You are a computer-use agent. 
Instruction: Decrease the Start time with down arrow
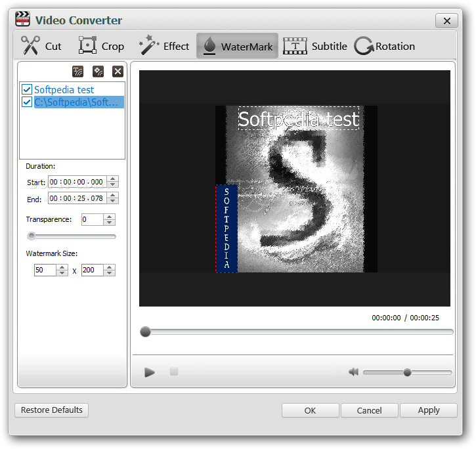(113, 184)
